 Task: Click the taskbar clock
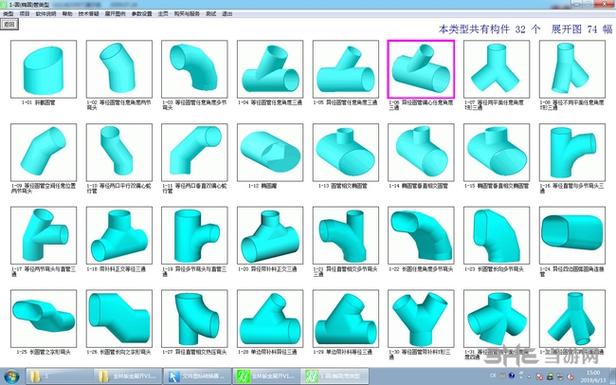(x=592, y=376)
